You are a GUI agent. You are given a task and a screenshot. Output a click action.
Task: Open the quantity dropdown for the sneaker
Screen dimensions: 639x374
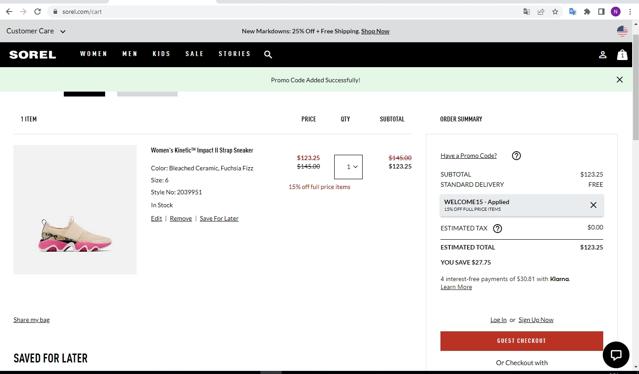(x=348, y=167)
